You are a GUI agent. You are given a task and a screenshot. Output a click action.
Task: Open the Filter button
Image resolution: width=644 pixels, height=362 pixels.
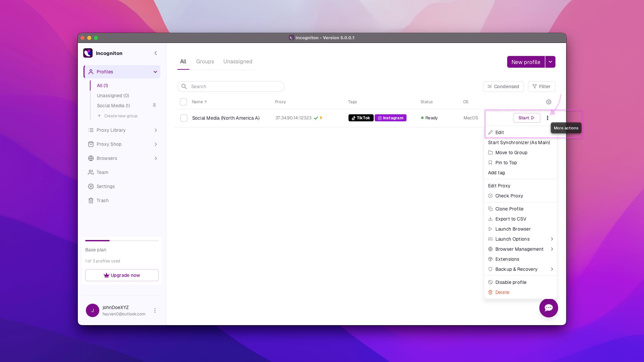click(542, 86)
